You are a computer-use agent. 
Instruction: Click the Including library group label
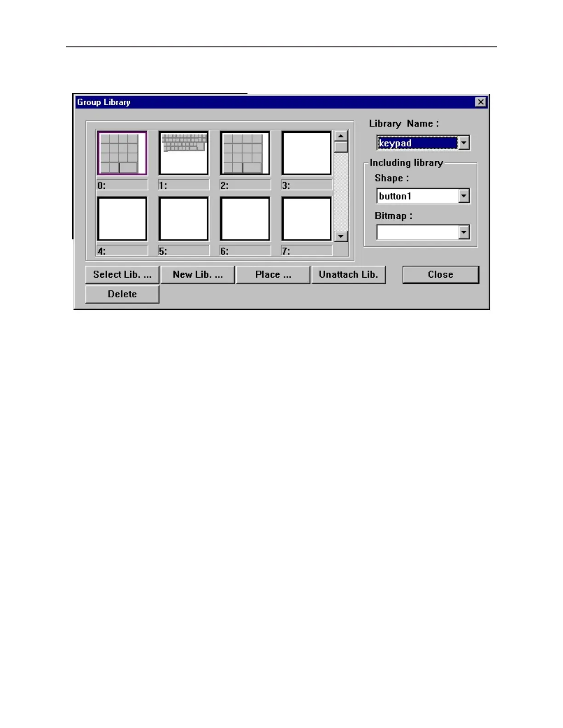[406, 163]
